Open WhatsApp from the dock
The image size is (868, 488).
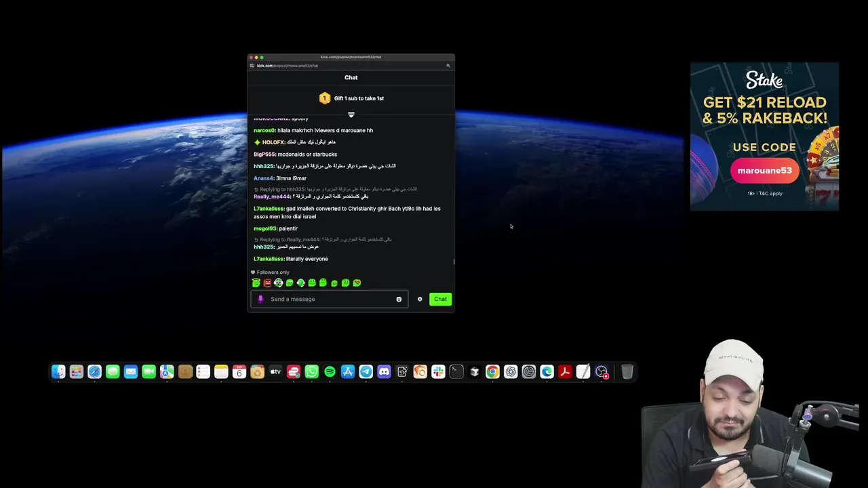[x=311, y=371]
